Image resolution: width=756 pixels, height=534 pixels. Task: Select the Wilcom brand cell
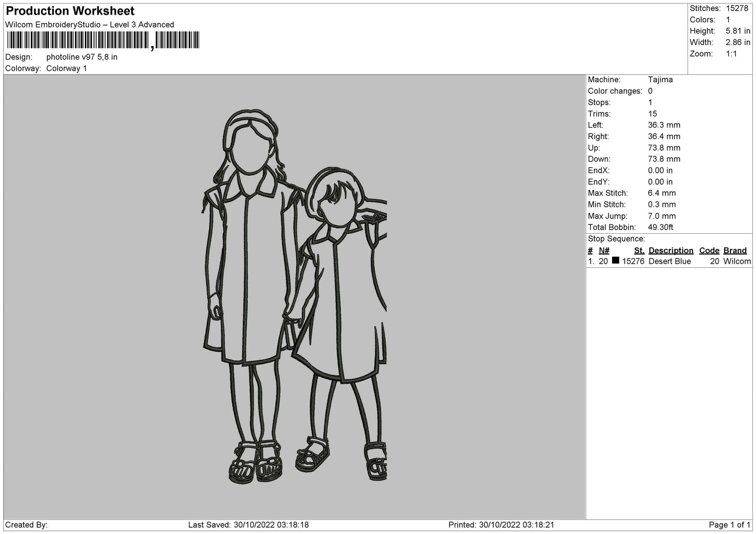[737, 262]
